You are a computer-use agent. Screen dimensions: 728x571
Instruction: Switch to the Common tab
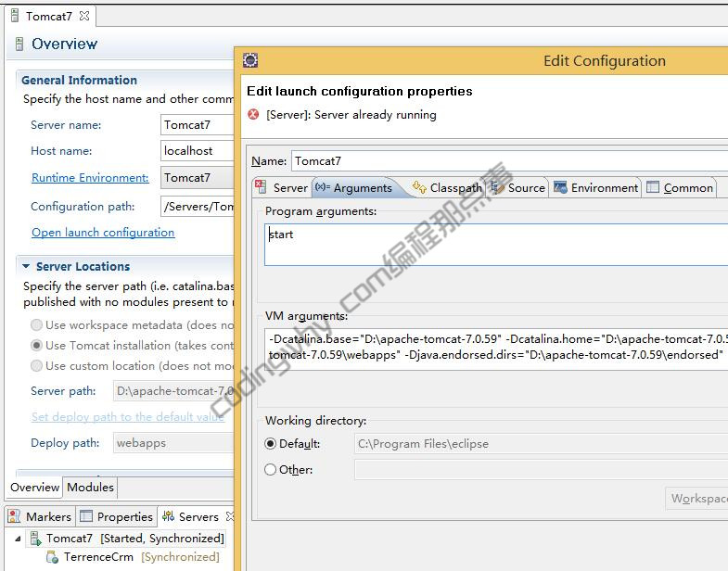[x=680, y=187]
